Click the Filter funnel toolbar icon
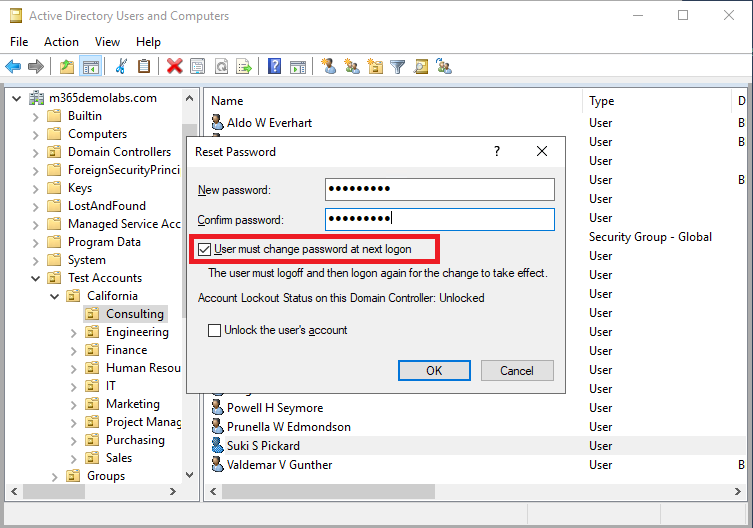Image resolution: width=753 pixels, height=528 pixels. (x=398, y=67)
